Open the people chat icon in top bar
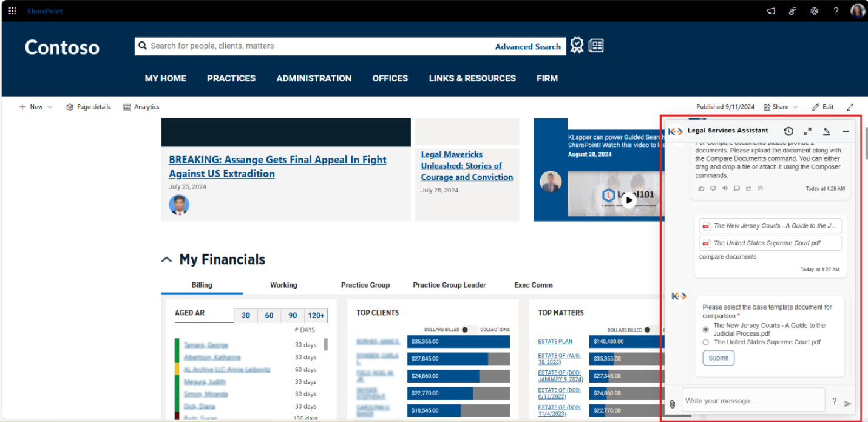 [x=793, y=11]
